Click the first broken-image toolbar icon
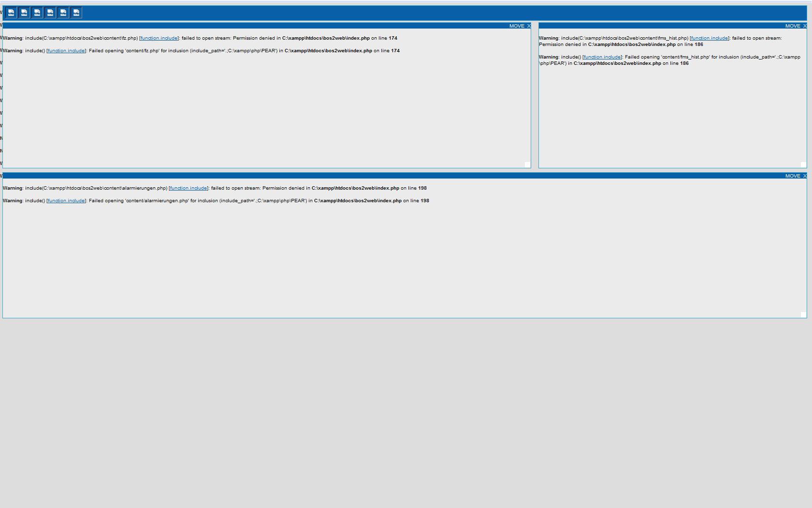This screenshot has width=812, height=508. pos(11,13)
